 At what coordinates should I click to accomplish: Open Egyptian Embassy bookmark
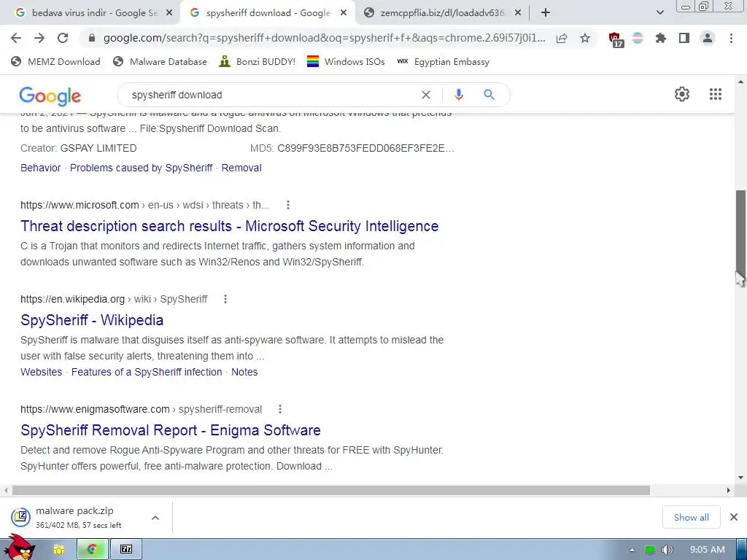coord(443,61)
